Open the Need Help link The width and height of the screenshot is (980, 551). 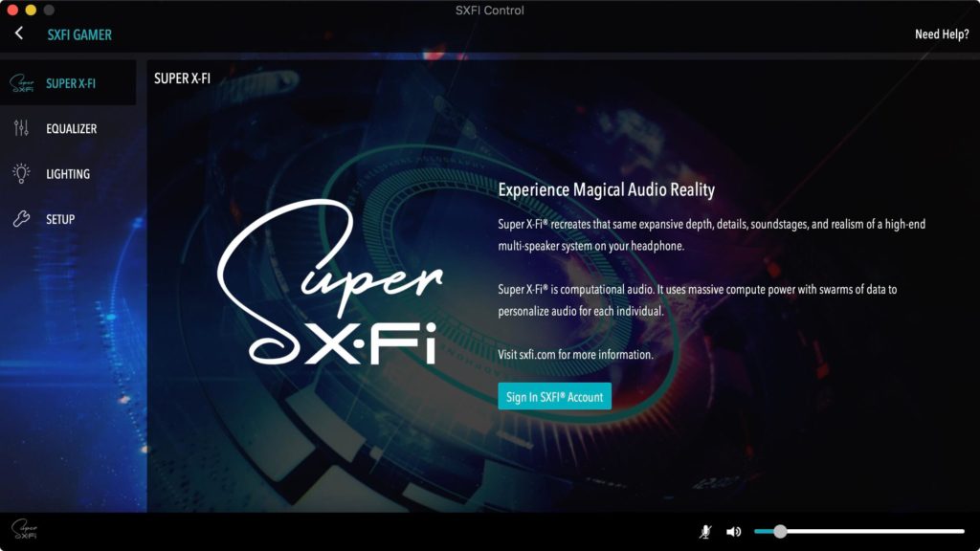(x=941, y=33)
